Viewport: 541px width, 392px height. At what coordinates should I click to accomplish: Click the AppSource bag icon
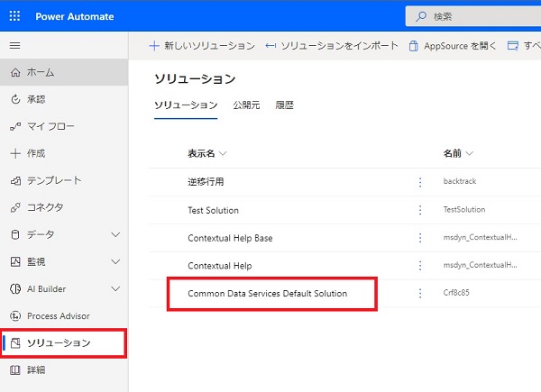click(413, 46)
